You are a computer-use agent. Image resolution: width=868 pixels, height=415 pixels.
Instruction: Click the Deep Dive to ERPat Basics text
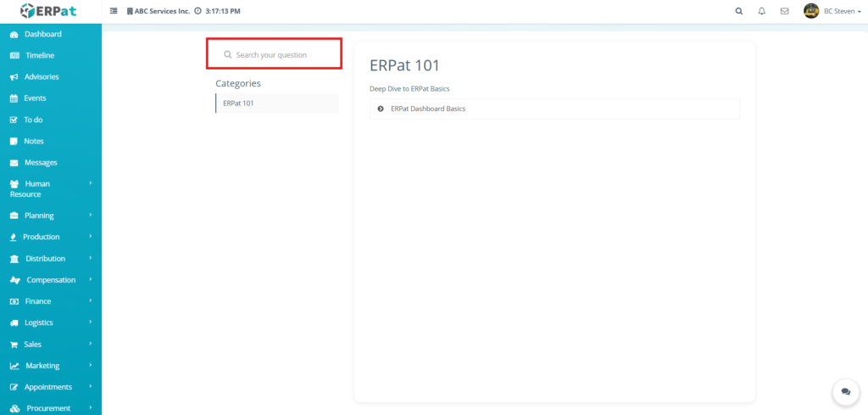pos(409,88)
